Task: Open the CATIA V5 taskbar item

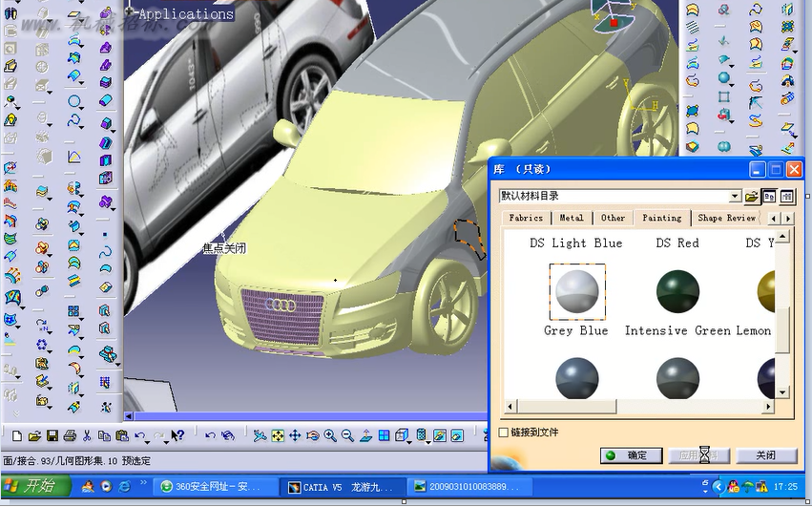Action: [x=343, y=487]
